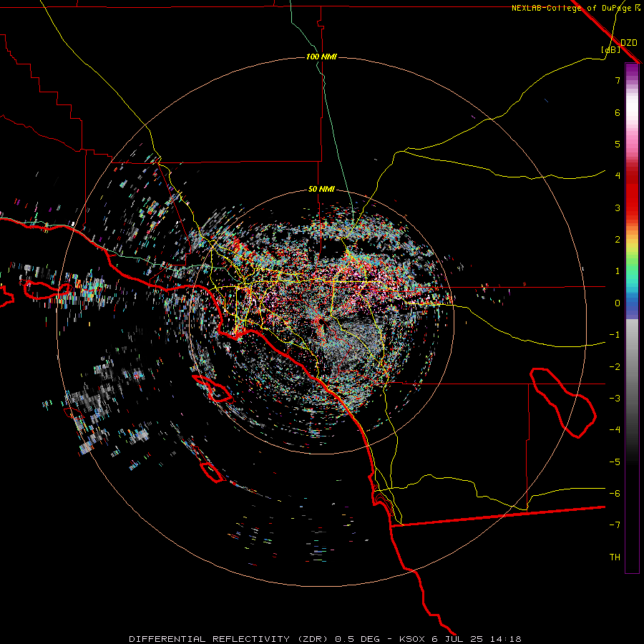Click the -2 value on the color scale
Screen dimensions: 644x644
pyautogui.click(x=615, y=367)
